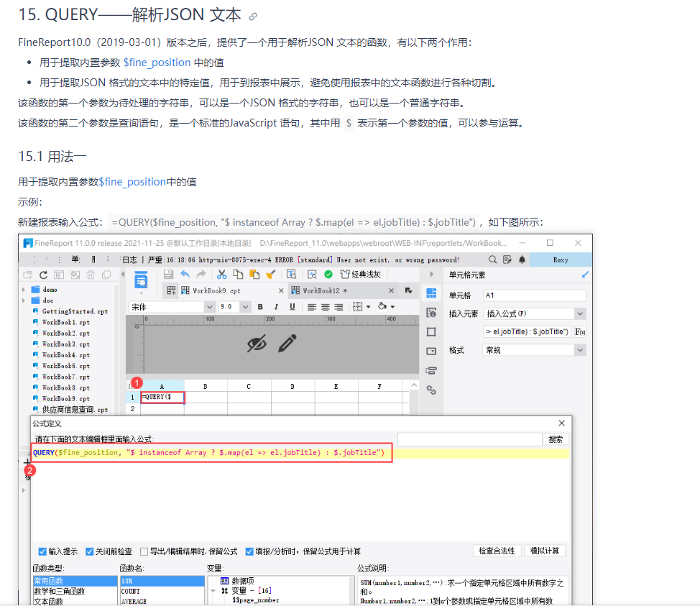
Task: Open the $fine_position link in bullet list
Action: pos(157,63)
